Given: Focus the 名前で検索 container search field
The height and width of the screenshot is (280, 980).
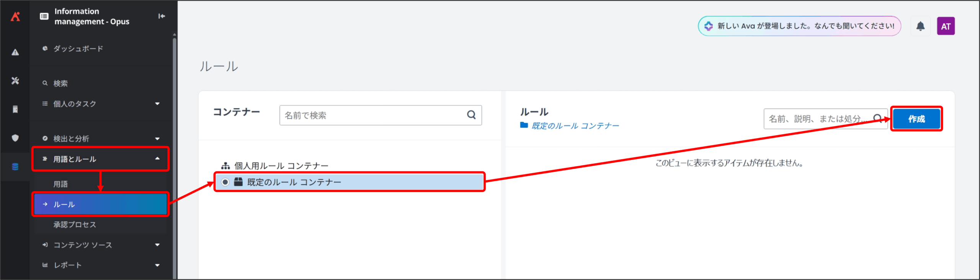Looking at the screenshot, I should tap(371, 115).
